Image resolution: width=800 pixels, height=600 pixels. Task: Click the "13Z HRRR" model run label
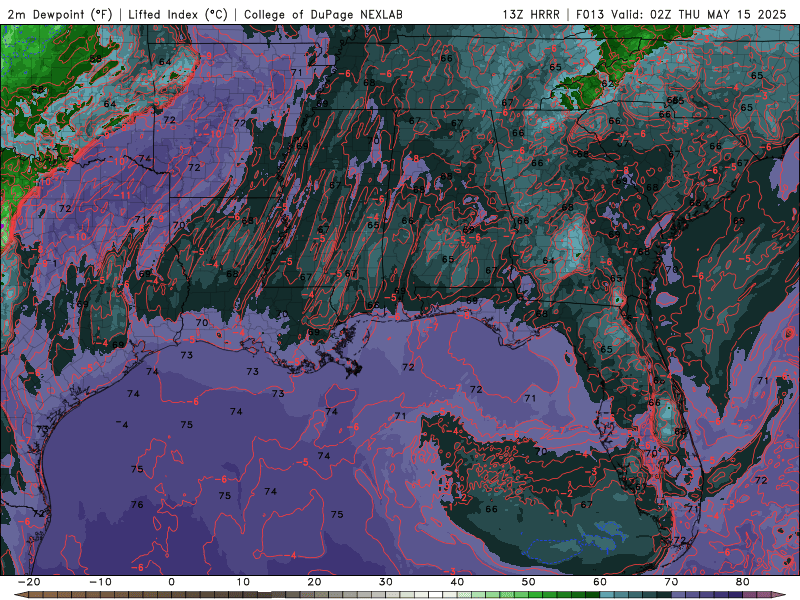point(531,14)
